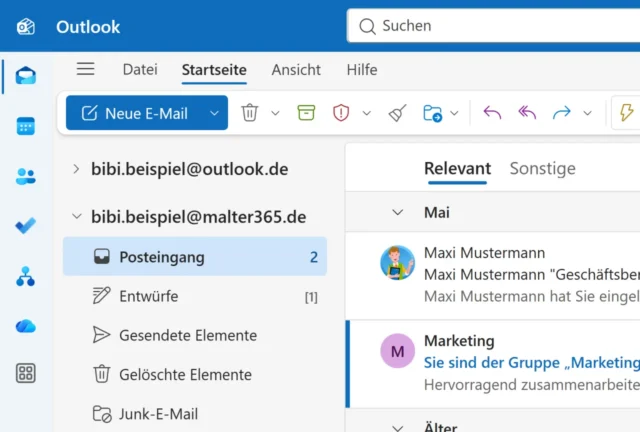This screenshot has width=640, height=432.
Task: Collapse bibi.beispiel@malter365.de account chevron
Action: tap(77, 216)
